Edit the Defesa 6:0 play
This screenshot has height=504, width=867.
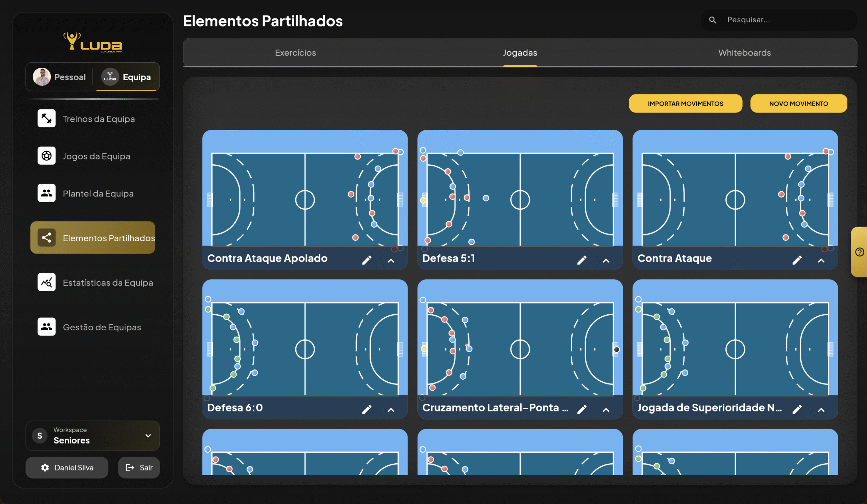tap(367, 409)
